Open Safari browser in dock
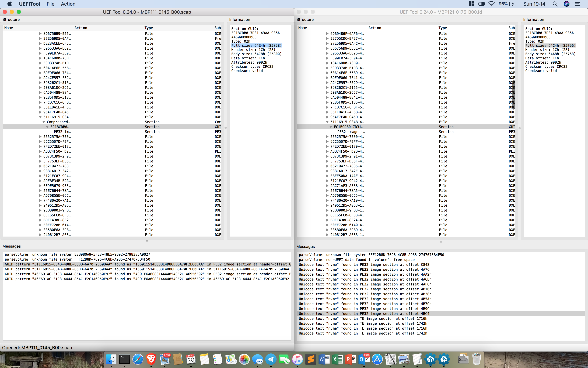The width and height of the screenshot is (588, 368). (138, 359)
